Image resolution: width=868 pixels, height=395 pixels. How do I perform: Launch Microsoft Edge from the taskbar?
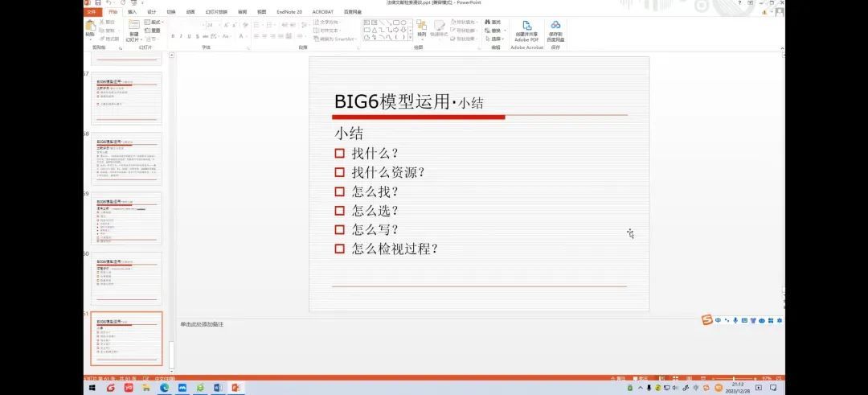point(165,388)
